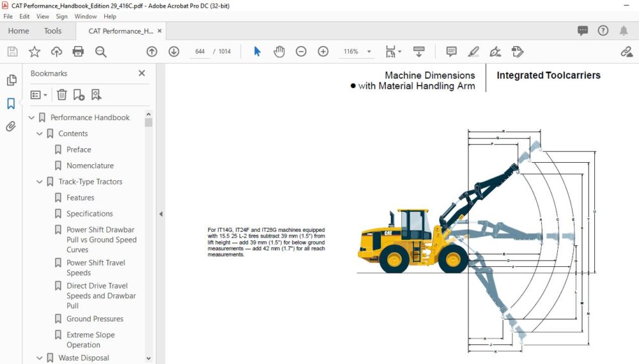The width and height of the screenshot is (639, 364).
Task: Find current bookmark icon
Action: pyautogui.click(x=96, y=95)
